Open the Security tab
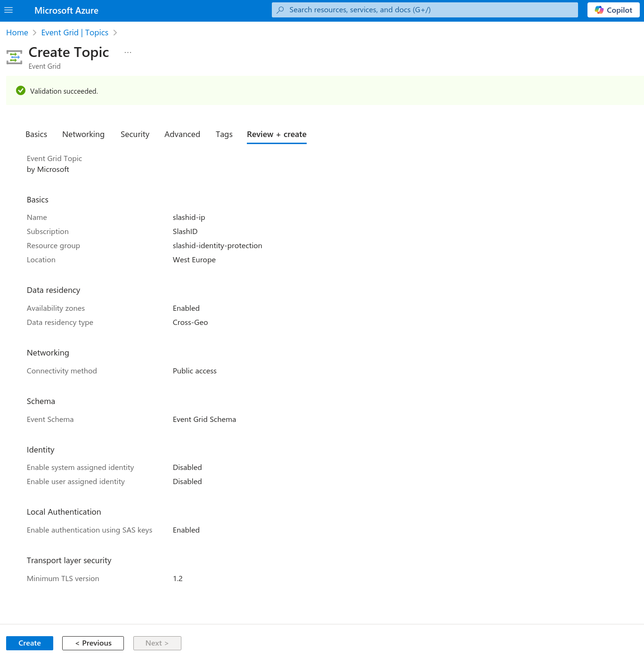Viewport: 644px width, 655px height. point(135,134)
